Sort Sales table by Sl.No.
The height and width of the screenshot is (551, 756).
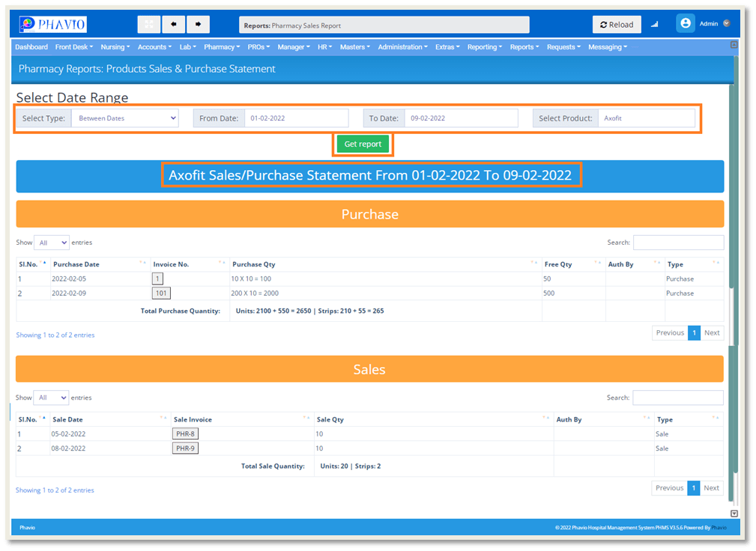31,419
